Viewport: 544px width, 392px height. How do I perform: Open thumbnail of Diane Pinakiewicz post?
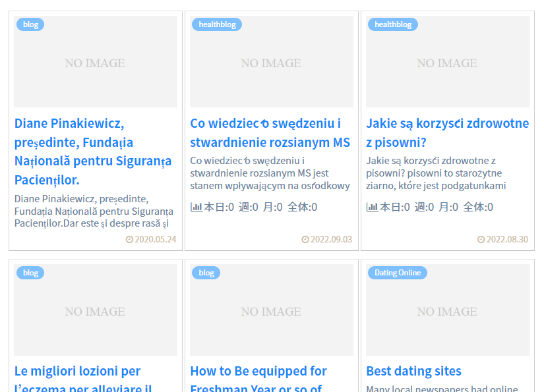tap(96, 62)
